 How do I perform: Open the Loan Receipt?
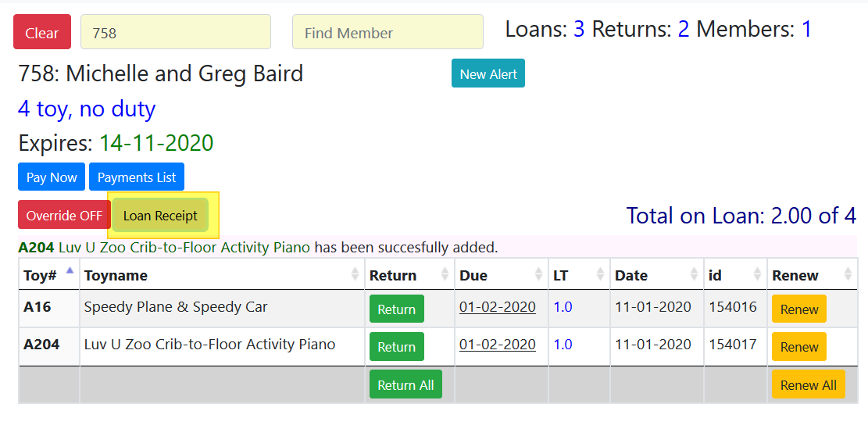tap(160, 216)
